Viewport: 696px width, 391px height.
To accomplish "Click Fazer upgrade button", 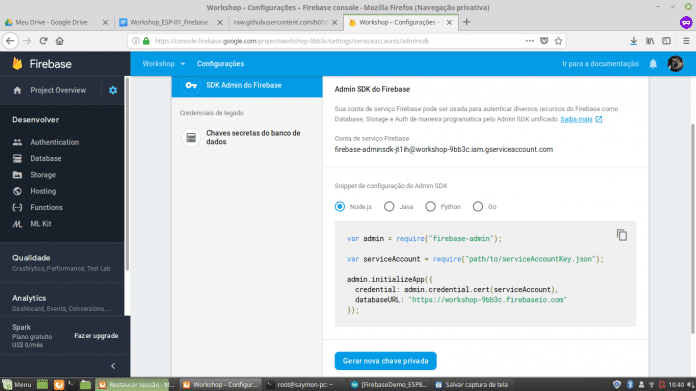I will (96, 336).
